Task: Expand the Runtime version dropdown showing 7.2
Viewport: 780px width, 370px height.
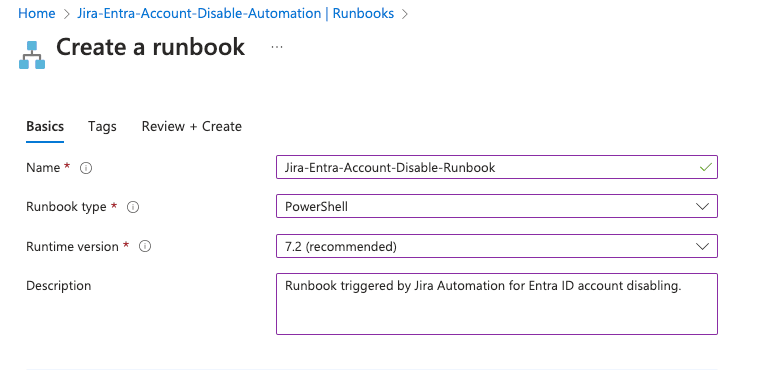Action: (x=496, y=246)
